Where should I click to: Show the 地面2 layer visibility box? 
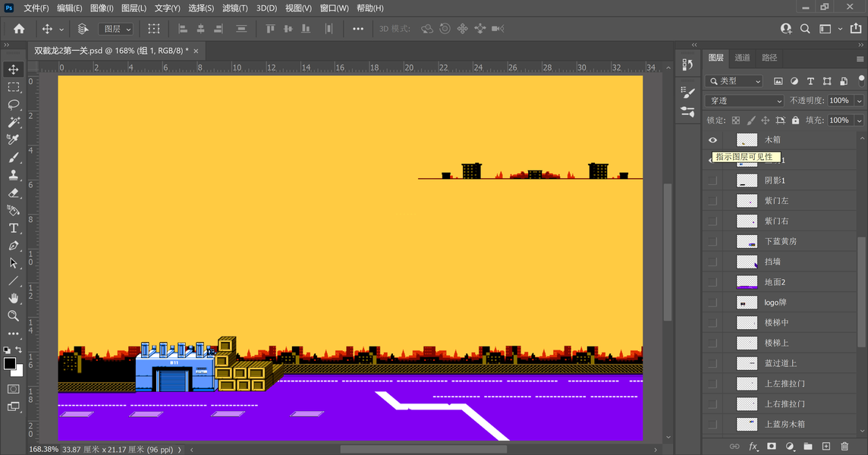click(713, 282)
